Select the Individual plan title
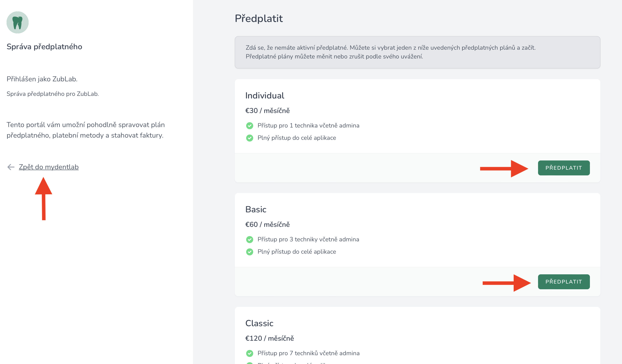Viewport: 622px width, 364px height. [265, 95]
